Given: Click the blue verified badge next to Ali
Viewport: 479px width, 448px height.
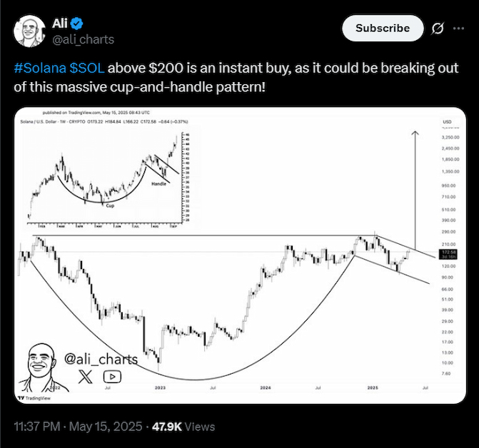Looking at the screenshot, I should coord(76,24).
